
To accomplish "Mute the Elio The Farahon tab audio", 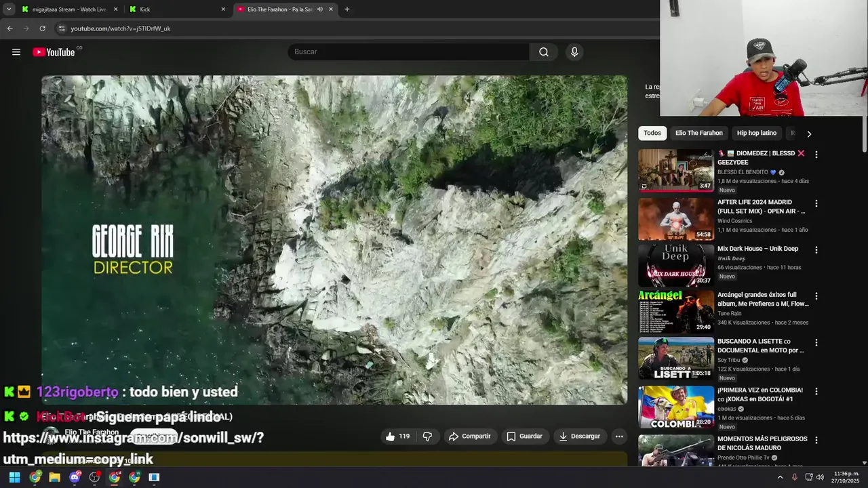I will click(x=320, y=9).
